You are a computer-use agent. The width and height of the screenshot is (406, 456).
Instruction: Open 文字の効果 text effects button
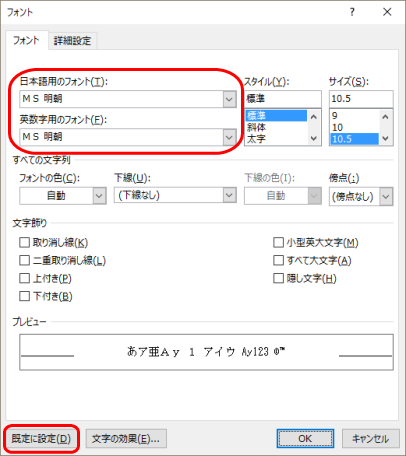click(126, 439)
